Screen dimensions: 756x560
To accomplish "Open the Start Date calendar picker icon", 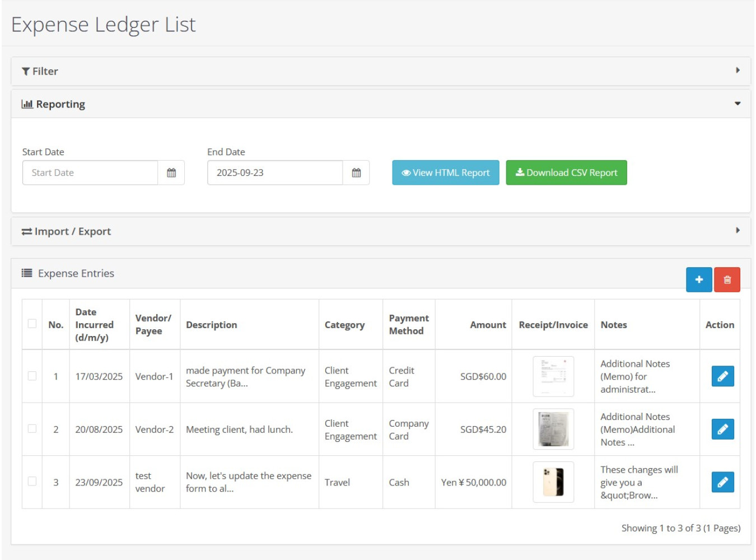I will click(171, 172).
